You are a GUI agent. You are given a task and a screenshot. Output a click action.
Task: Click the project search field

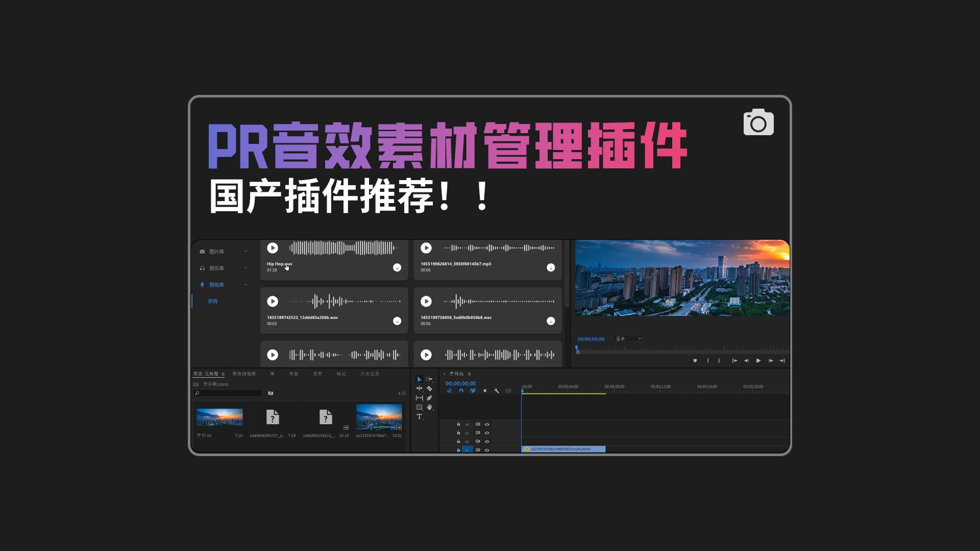pyautogui.click(x=228, y=393)
